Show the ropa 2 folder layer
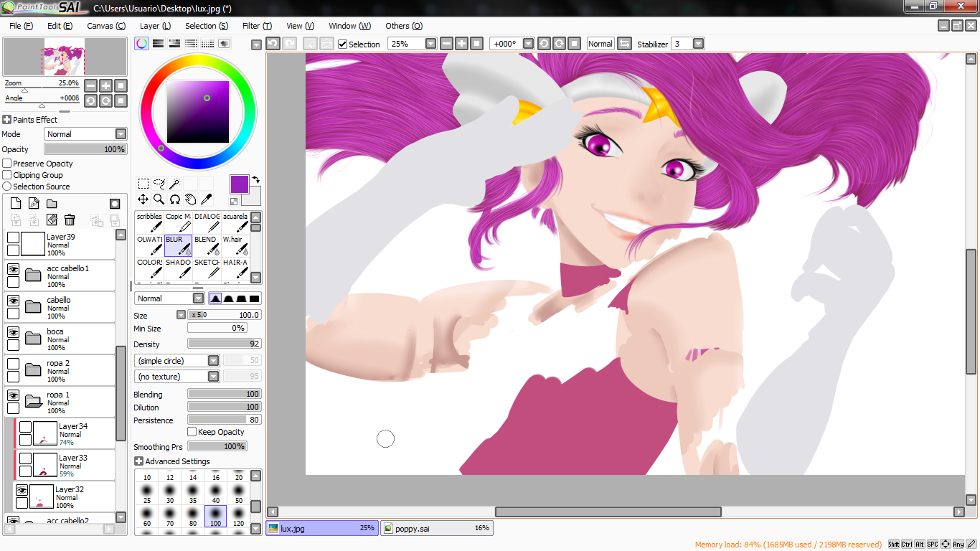The image size is (980, 551). (13, 364)
